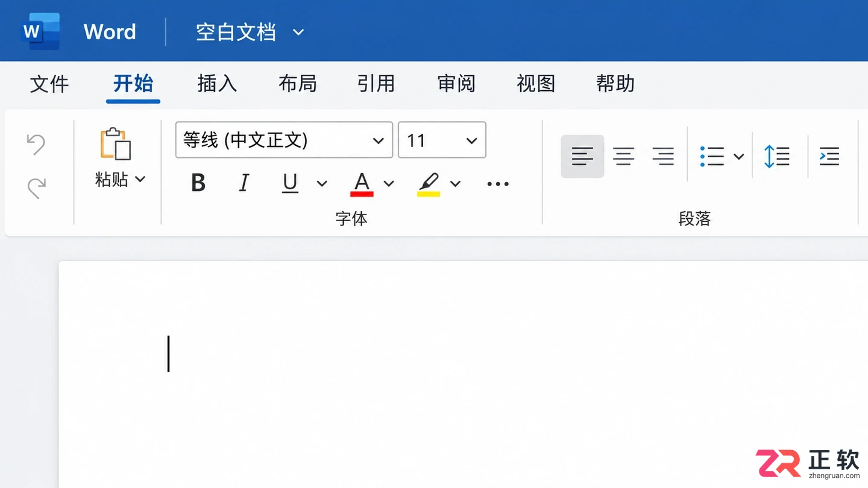Switch to the 布局 tab
868x488 pixels.
tap(298, 84)
